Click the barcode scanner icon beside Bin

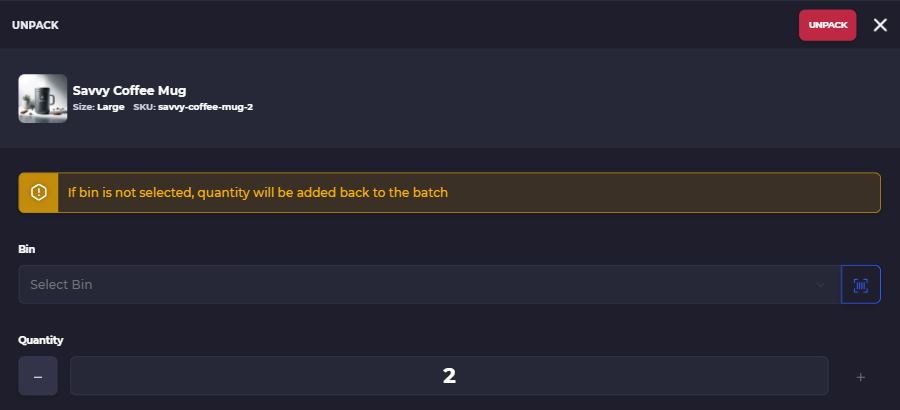(860, 284)
